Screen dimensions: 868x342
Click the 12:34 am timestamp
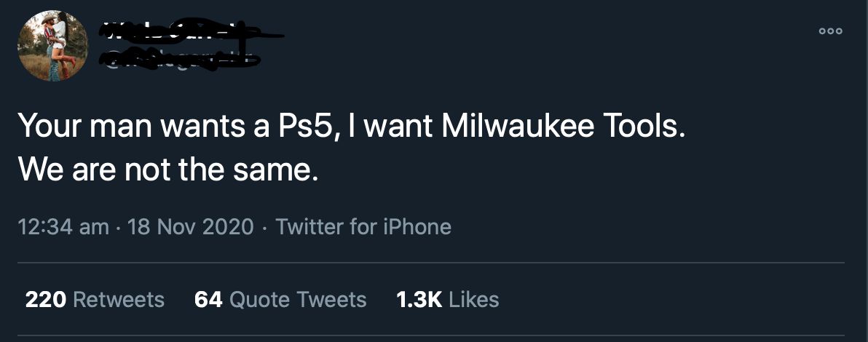click(x=63, y=227)
